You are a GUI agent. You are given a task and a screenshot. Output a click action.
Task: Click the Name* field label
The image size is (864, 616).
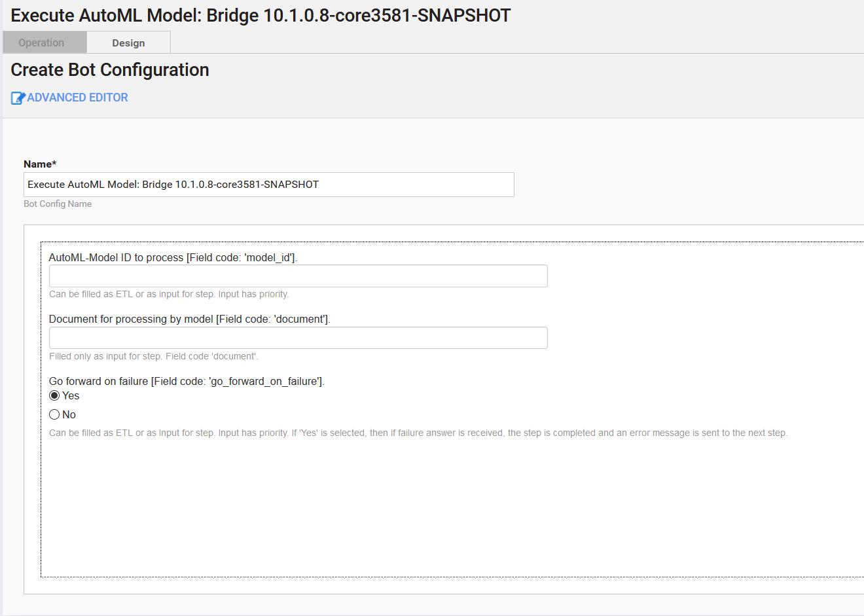(40, 164)
